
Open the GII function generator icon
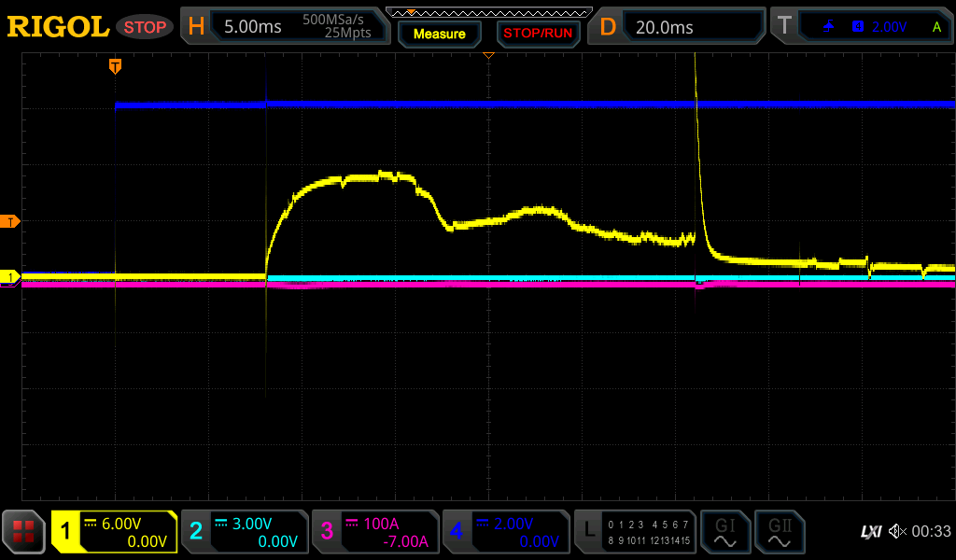click(780, 532)
